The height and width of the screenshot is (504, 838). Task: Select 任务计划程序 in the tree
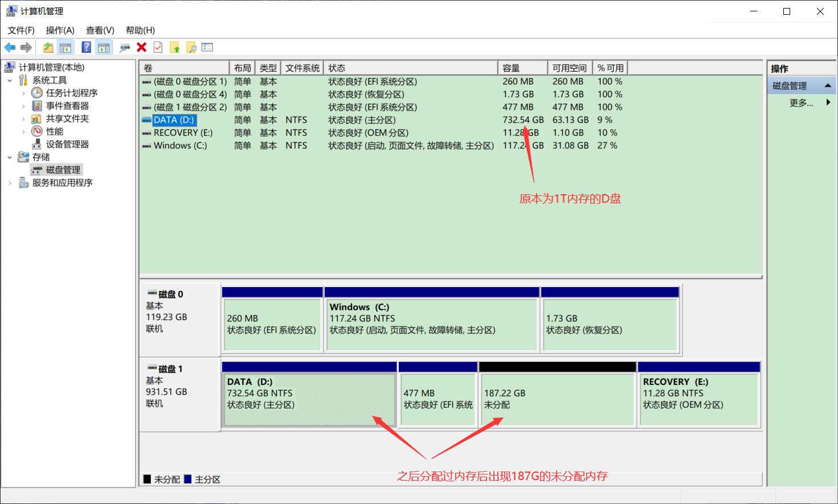coord(72,93)
